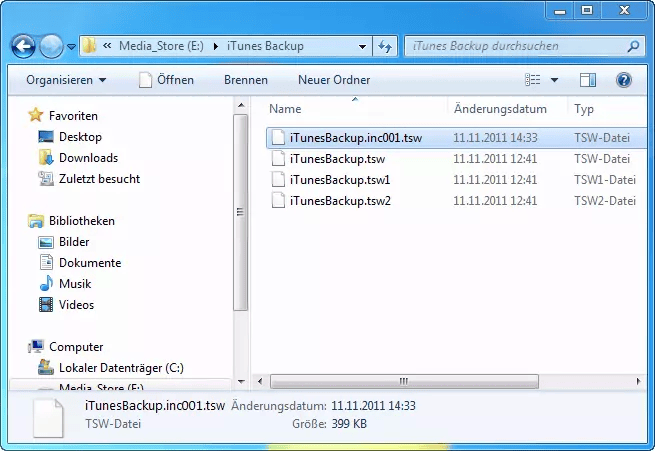Open Lokaler Datenträger (C:)
This screenshot has height=451, width=655.
[121, 367]
